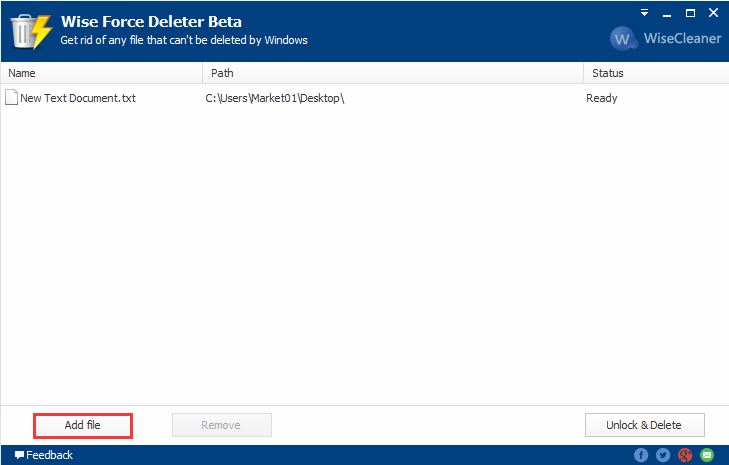Select New Text Document.txt row
729x465 pixels.
click(x=364, y=98)
